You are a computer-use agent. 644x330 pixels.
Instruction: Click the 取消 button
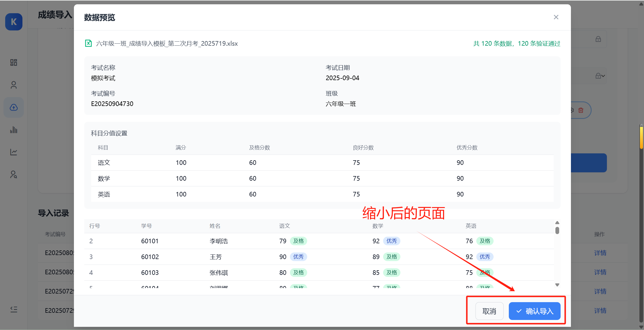489,311
